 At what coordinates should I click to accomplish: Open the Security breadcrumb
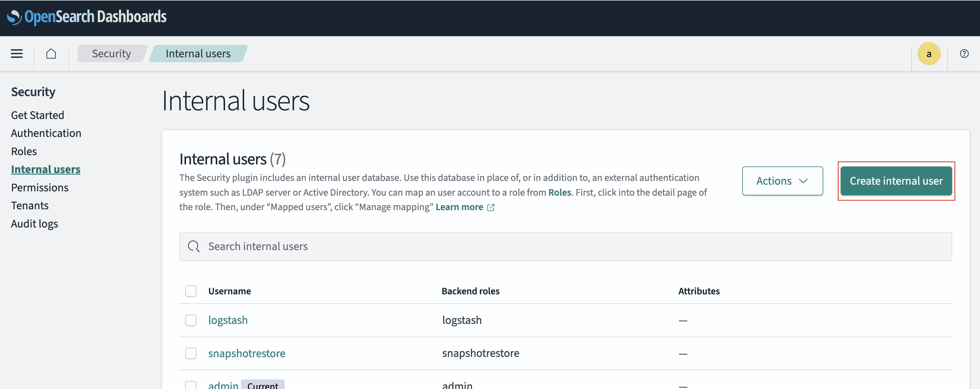[111, 54]
